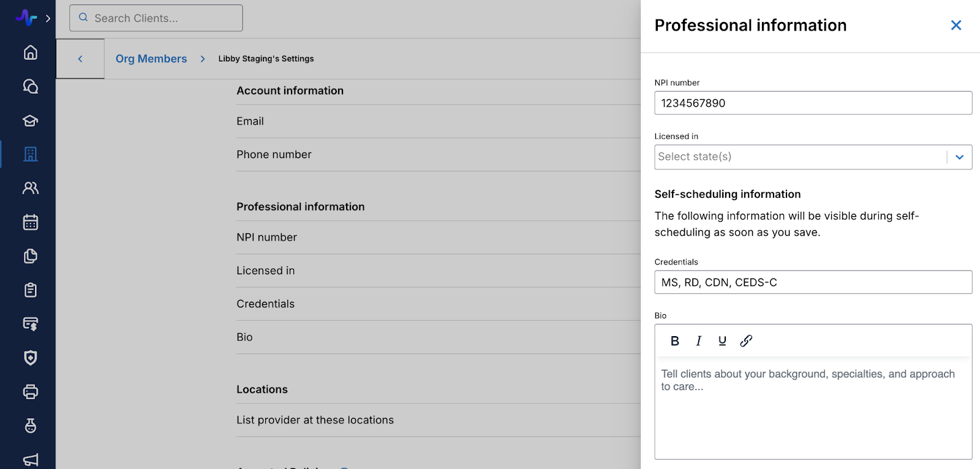Toggle italic formatting in Bio editor
The width and height of the screenshot is (980, 469).
[x=698, y=341]
